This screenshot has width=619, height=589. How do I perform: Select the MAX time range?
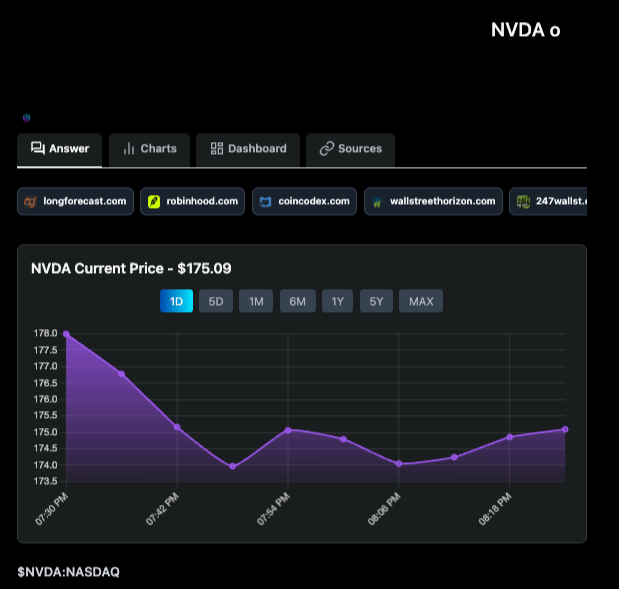tap(421, 301)
